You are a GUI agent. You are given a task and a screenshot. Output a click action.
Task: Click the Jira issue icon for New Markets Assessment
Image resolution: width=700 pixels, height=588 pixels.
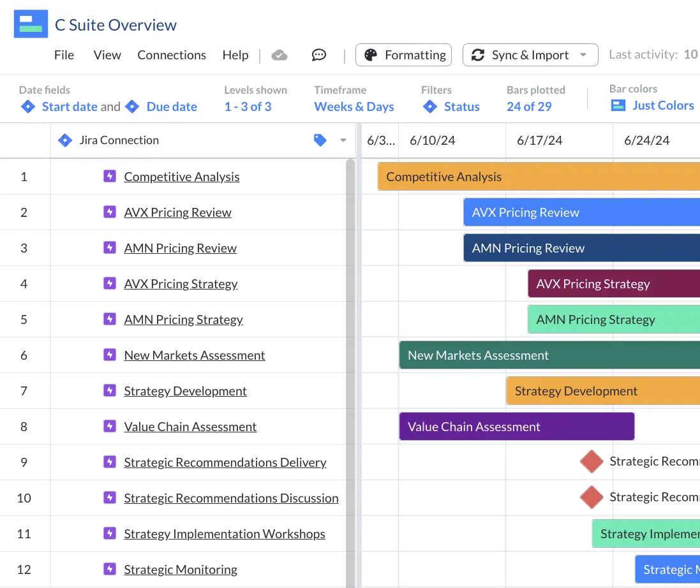pyautogui.click(x=110, y=355)
